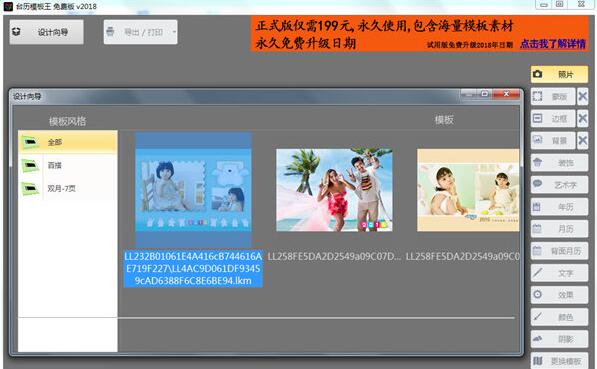Viewport: 597px width, 369px height.
Task: Maximize the 台历模板王 main window
Action: pyautogui.click(x=559, y=5)
